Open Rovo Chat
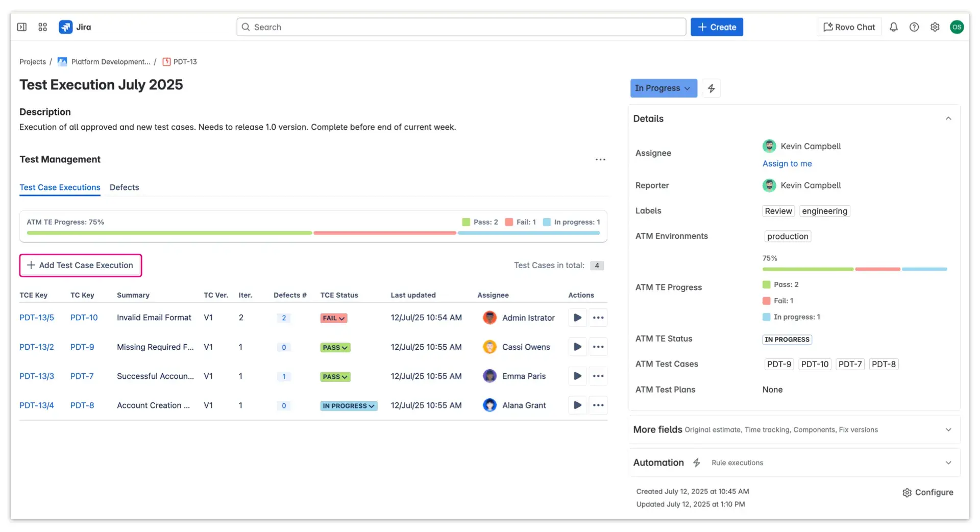Screen dimensions: 980x532 [x=848, y=27]
